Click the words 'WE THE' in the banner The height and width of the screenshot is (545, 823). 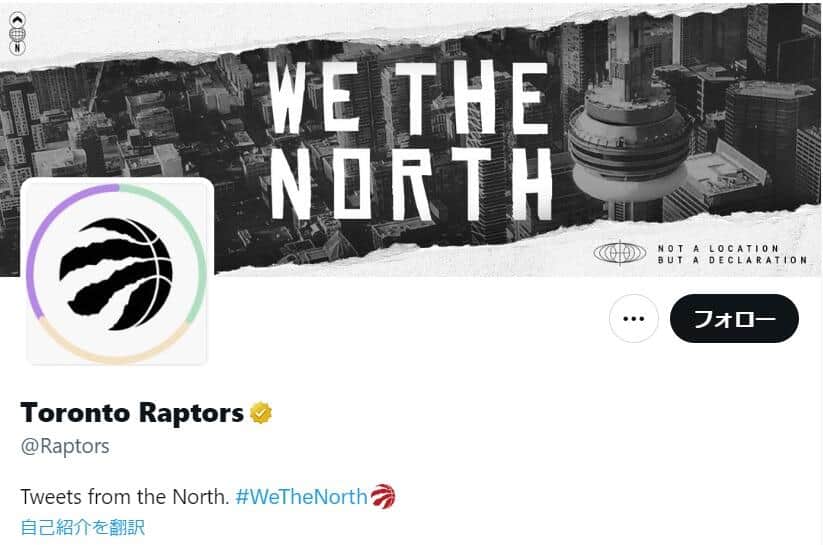coord(408,98)
